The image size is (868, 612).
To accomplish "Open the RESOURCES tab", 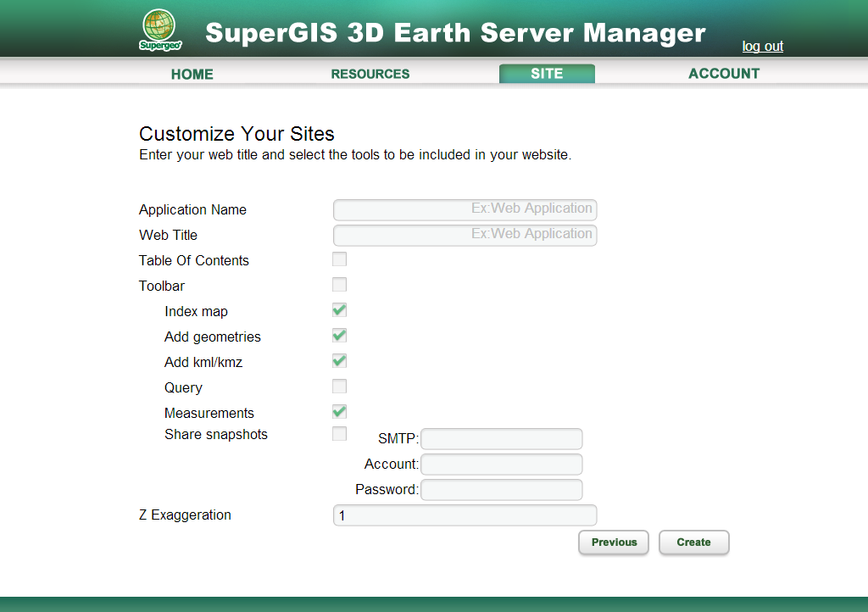I will [370, 74].
